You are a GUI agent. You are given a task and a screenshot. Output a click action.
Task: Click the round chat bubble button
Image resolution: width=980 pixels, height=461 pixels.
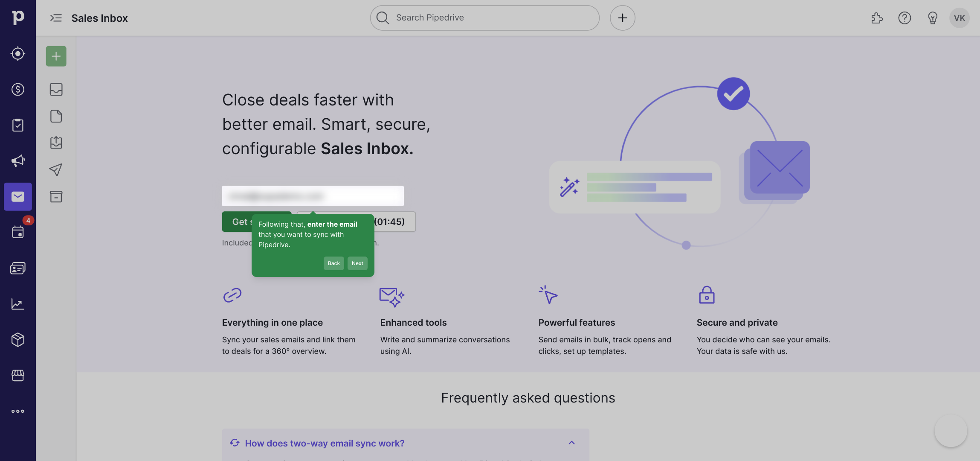[x=951, y=431]
